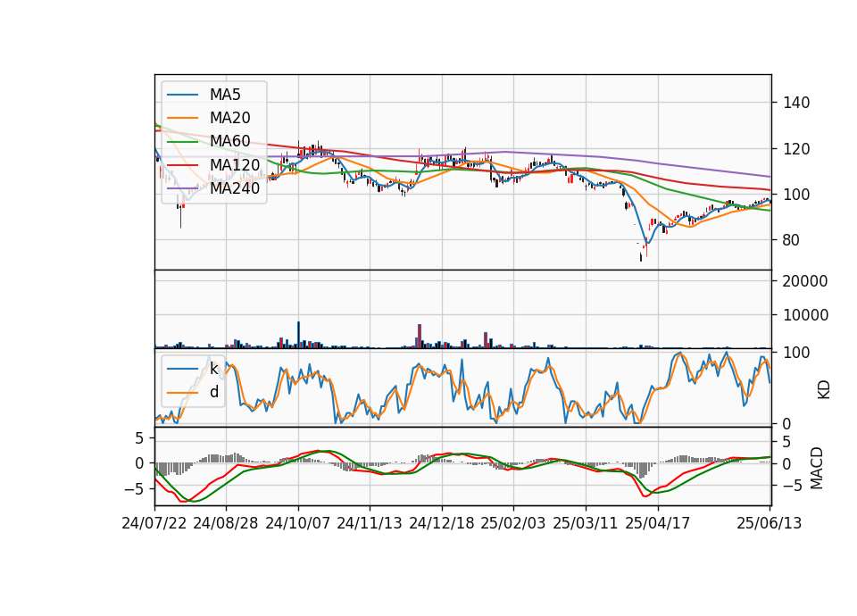This screenshot has height=616, width=857.
Task: Click the 20000 volume axis label
Action: click(805, 281)
